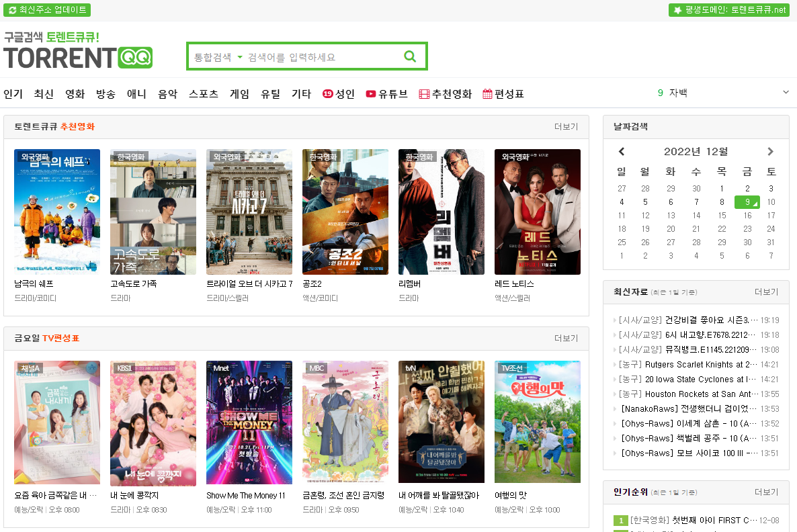This screenshot has height=532, width=797.
Task: Click 더보기 in 최신자료 panel
Action: tap(766, 292)
